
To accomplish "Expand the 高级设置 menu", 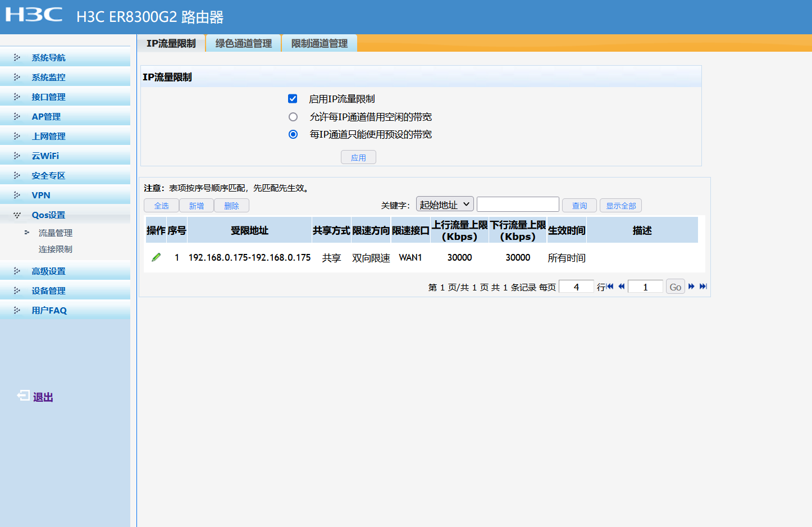I will point(65,271).
